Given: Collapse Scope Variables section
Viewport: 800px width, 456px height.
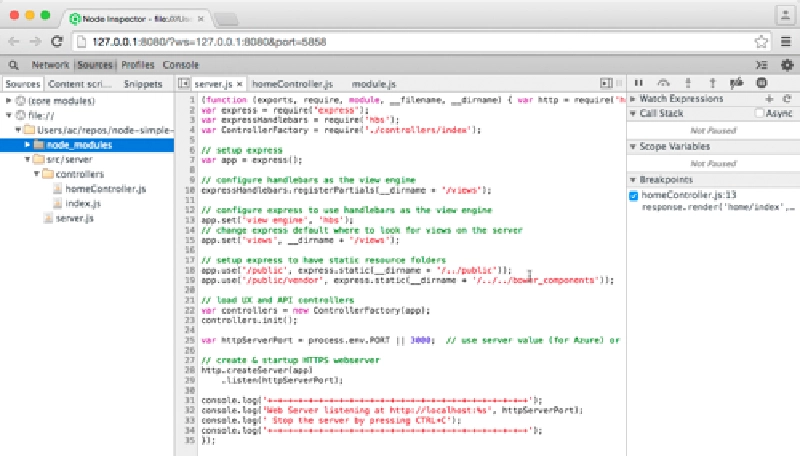Looking at the screenshot, I should (633, 146).
